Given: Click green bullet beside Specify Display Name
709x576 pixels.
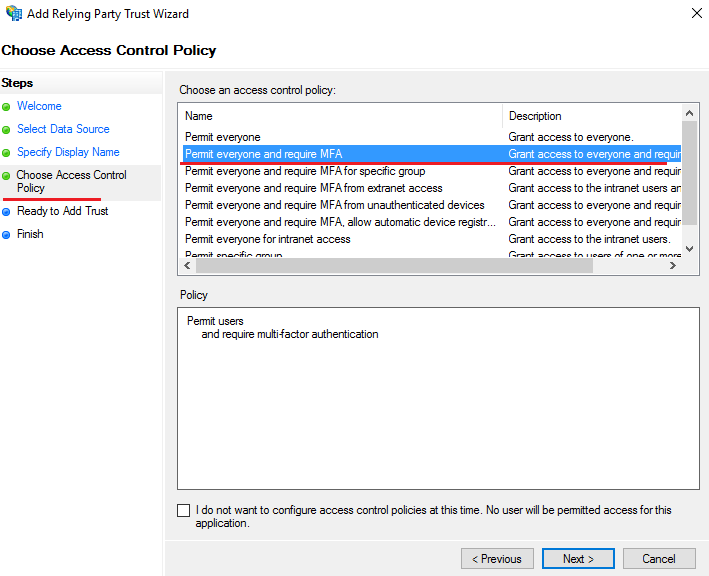Looking at the screenshot, I should coord(7,152).
